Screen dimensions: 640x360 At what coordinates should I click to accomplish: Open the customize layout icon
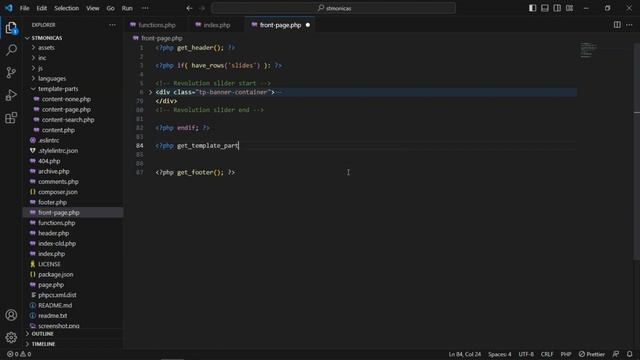pyautogui.click(x=569, y=8)
